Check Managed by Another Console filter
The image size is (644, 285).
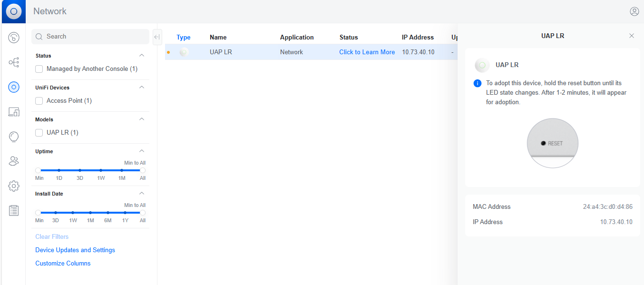coord(39,69)
